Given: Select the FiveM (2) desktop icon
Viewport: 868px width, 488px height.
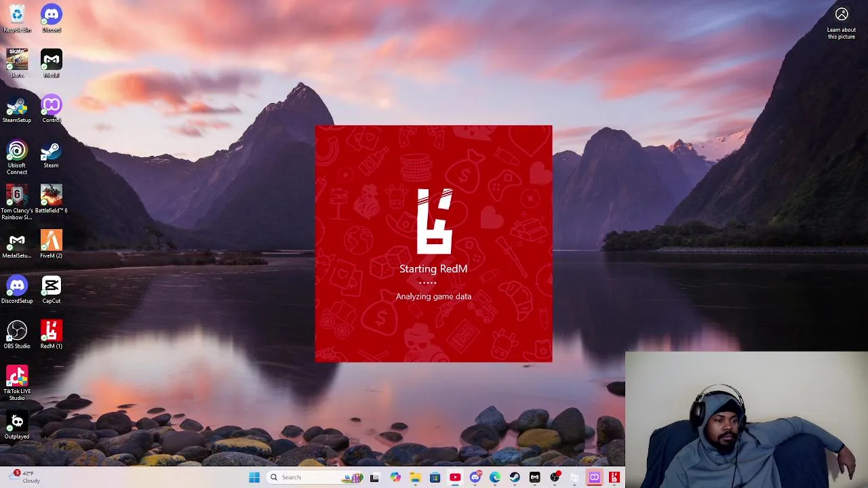Looking at the screenshot, I should [x=52, y=245].
